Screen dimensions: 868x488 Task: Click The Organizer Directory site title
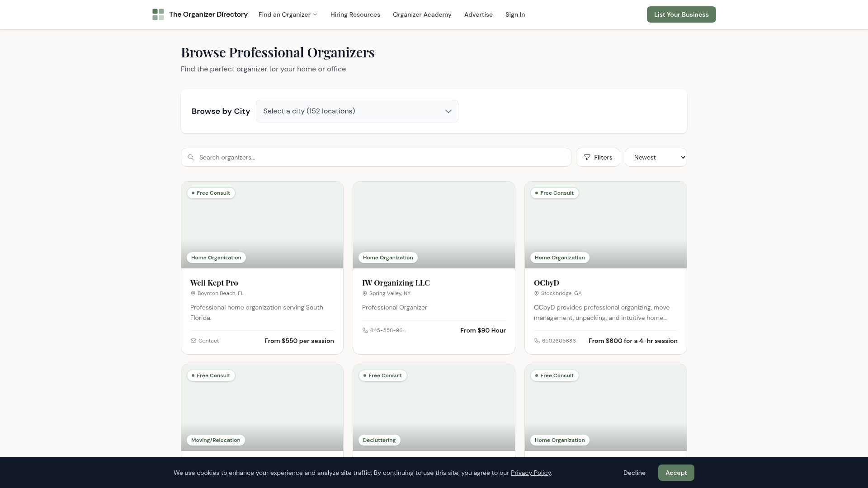pyautogui.click(x=208, y=14)
